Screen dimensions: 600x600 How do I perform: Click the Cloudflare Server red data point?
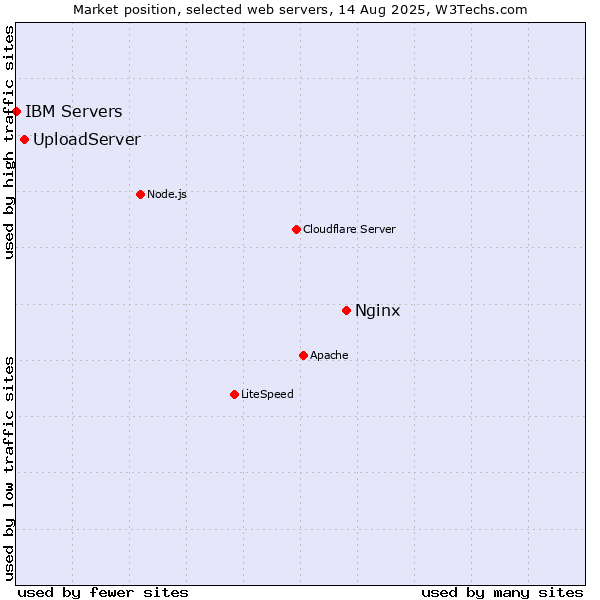pos(296,230)
